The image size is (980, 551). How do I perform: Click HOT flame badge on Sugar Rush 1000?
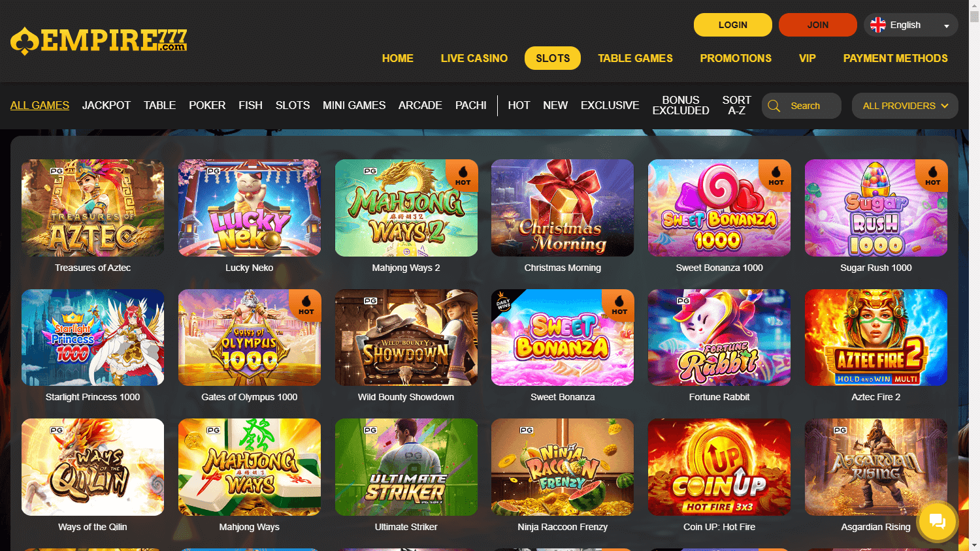(x=932, y=175)
